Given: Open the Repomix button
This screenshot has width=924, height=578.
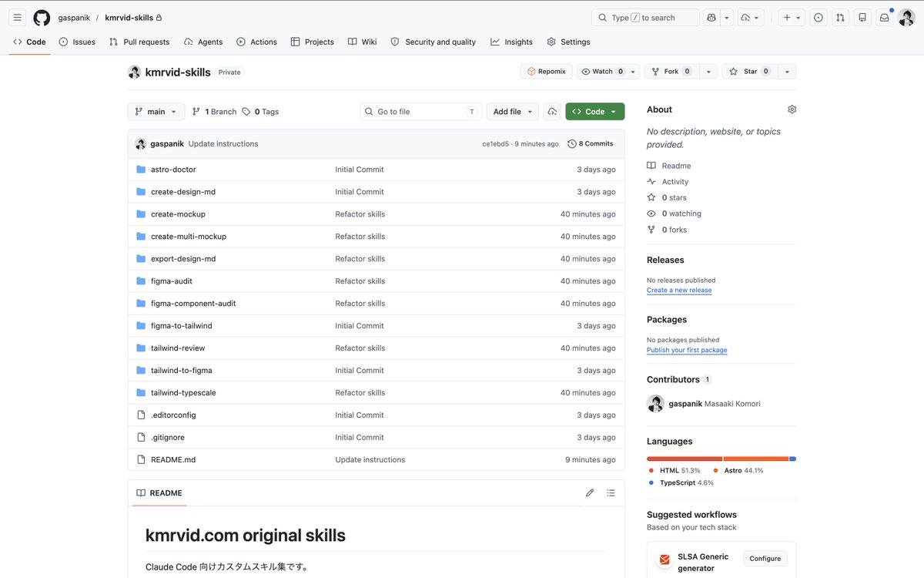Looking at the screenshot, I should pos(547,72).
